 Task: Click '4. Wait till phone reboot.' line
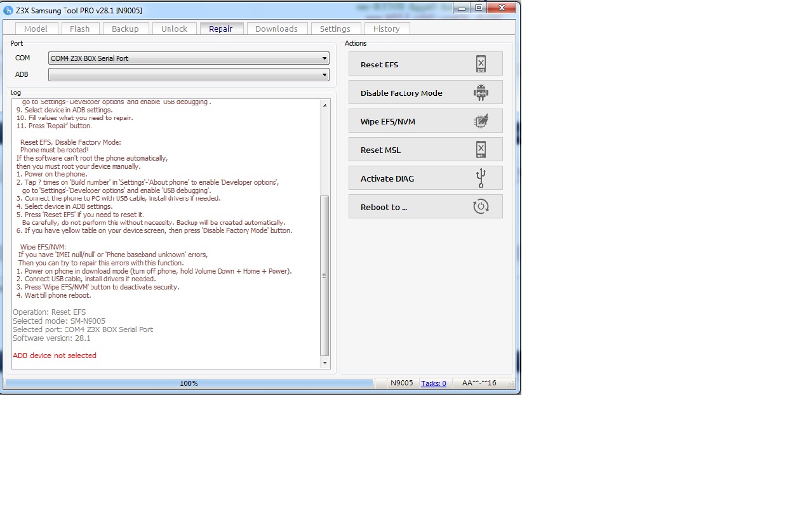(54, 295)
